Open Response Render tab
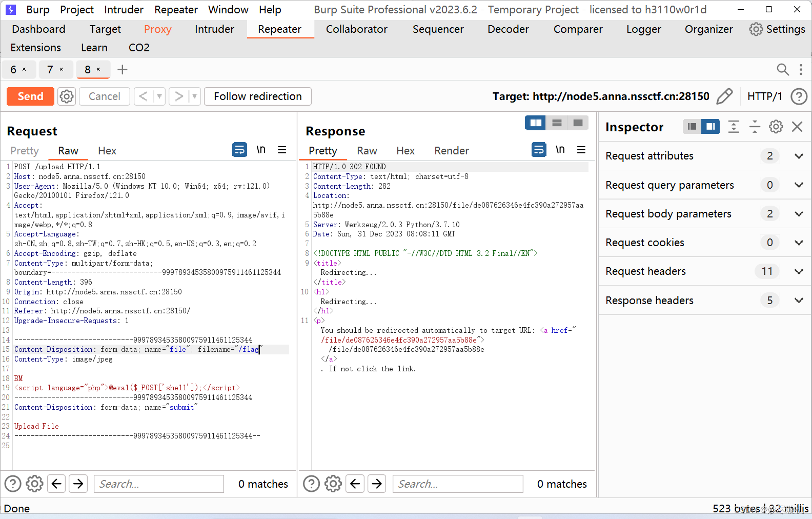This screenshot has height=519, width=812. 452,151
